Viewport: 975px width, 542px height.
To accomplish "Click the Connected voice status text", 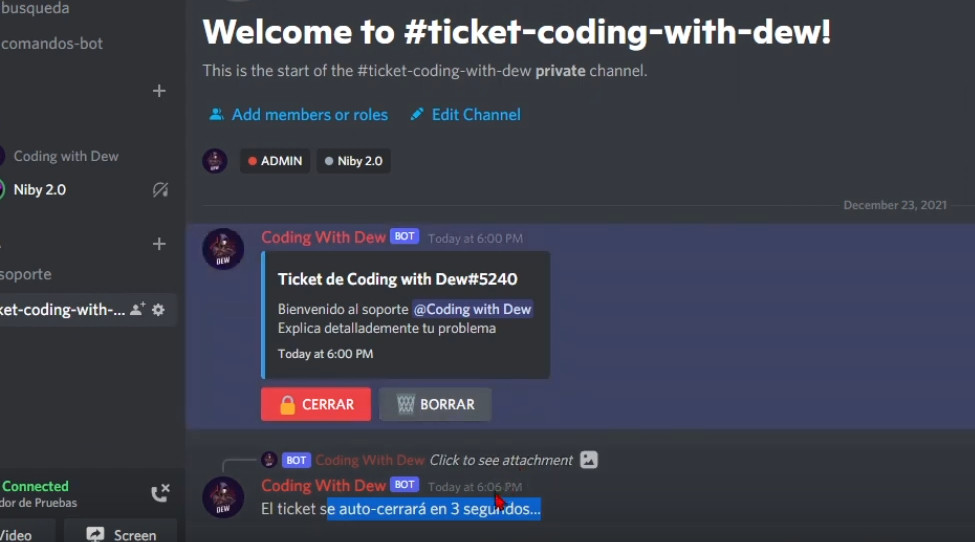I will pyautogui.click(x=35, y=486).
